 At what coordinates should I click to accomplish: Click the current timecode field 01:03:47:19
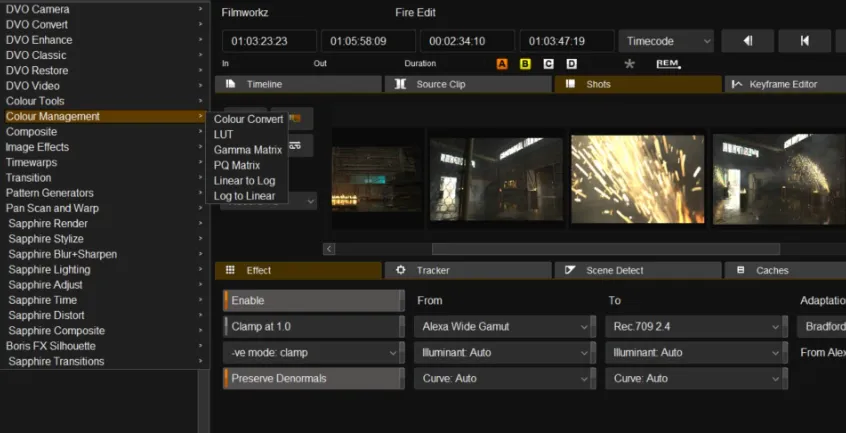[x=567, y=41]
